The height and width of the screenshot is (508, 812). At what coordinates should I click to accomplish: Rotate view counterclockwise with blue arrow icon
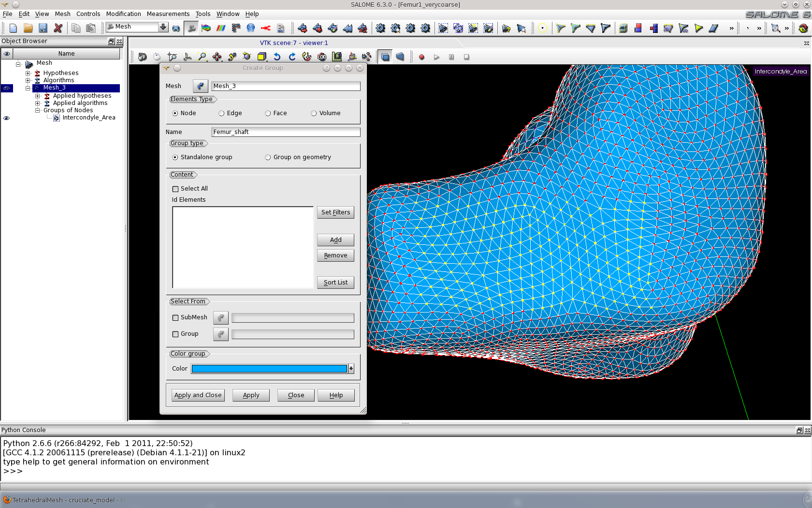(x=277, y=57)
